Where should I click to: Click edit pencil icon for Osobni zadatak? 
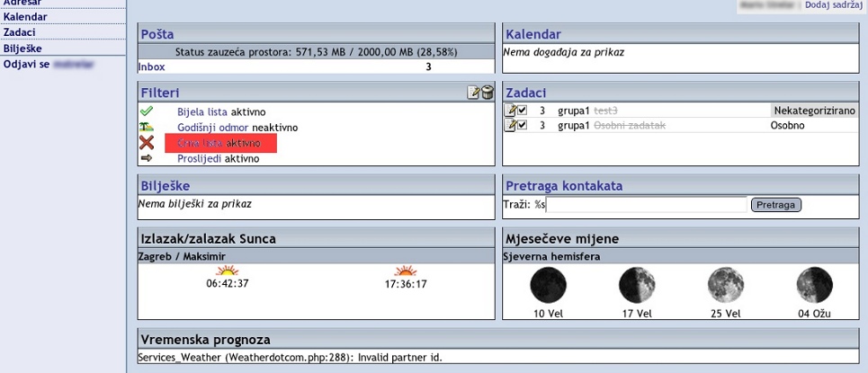(x=510, y=126)
